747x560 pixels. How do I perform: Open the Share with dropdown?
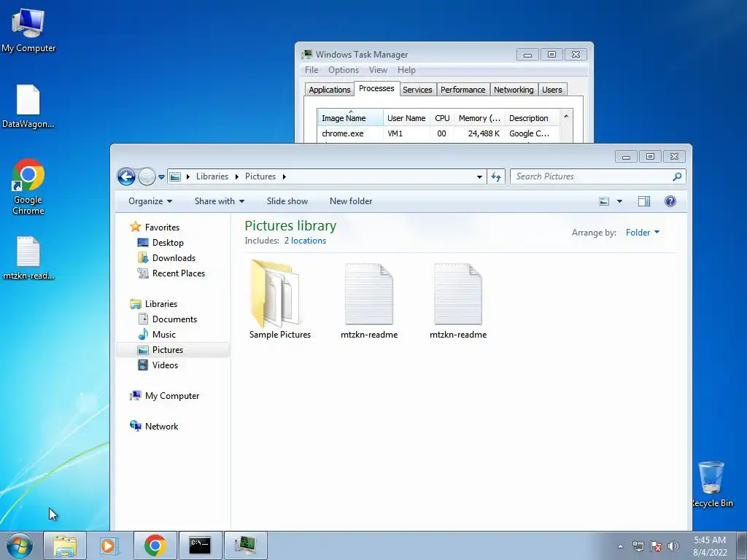219,201
